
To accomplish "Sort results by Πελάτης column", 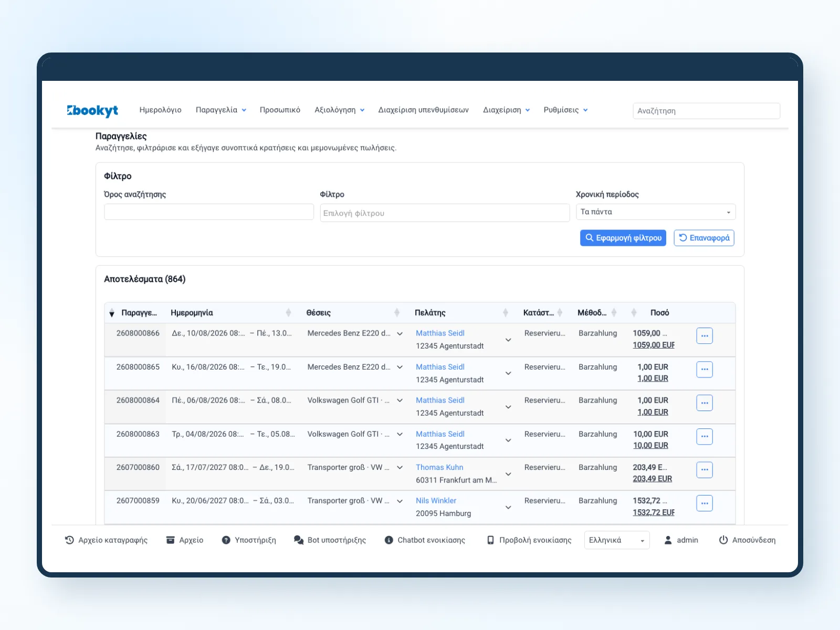I will pyautogui.click(x=505, y=313).
